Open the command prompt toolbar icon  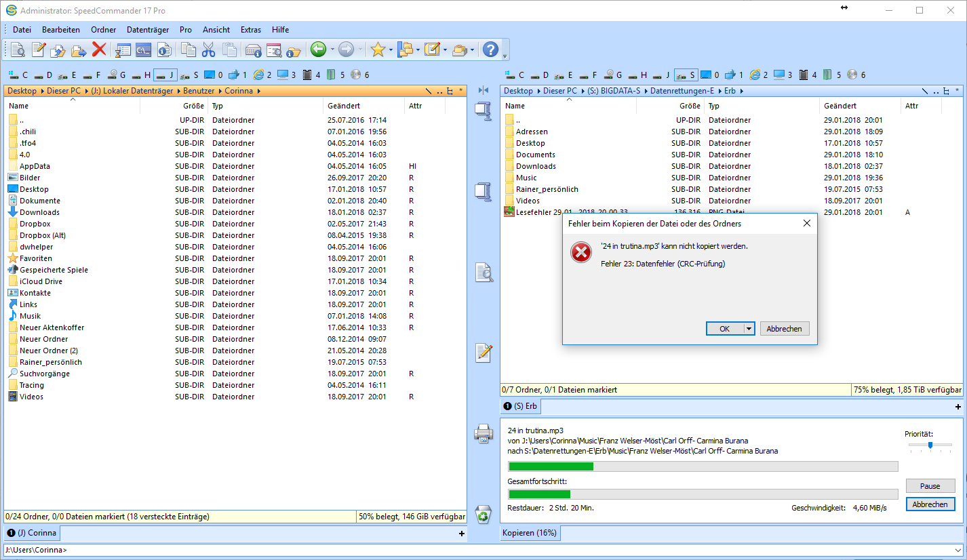143,49
